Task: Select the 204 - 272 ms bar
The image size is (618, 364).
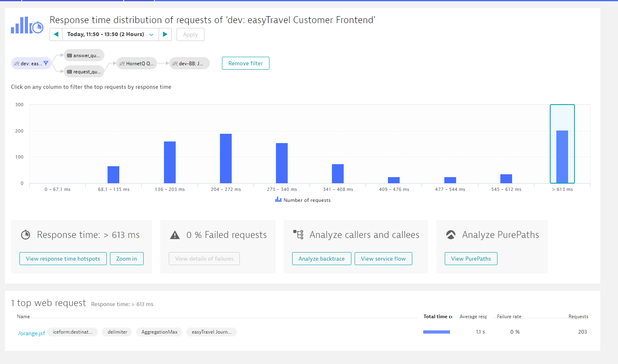Action: click(226, 158)
